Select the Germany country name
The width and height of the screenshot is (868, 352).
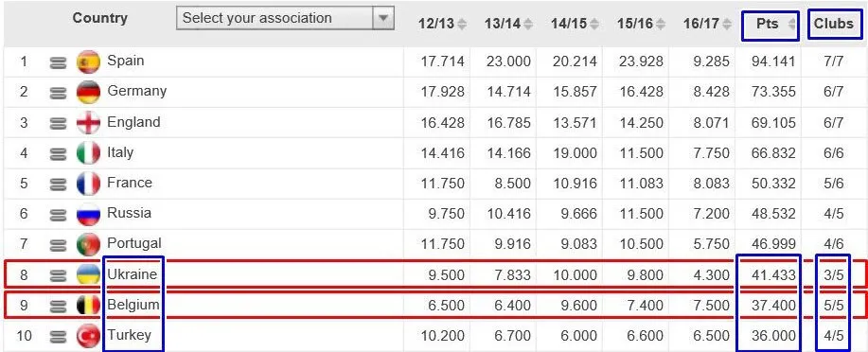point(136,91)
